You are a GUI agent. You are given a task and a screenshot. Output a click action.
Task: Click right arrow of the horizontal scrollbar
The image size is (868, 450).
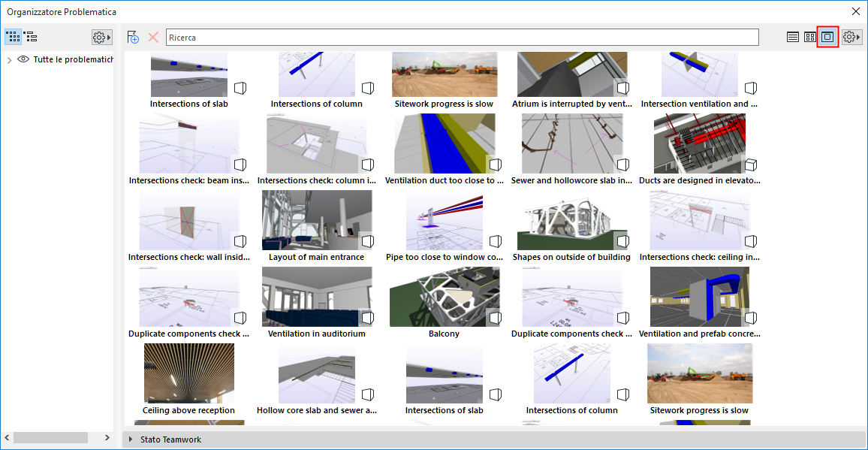(x=107, y=438)
